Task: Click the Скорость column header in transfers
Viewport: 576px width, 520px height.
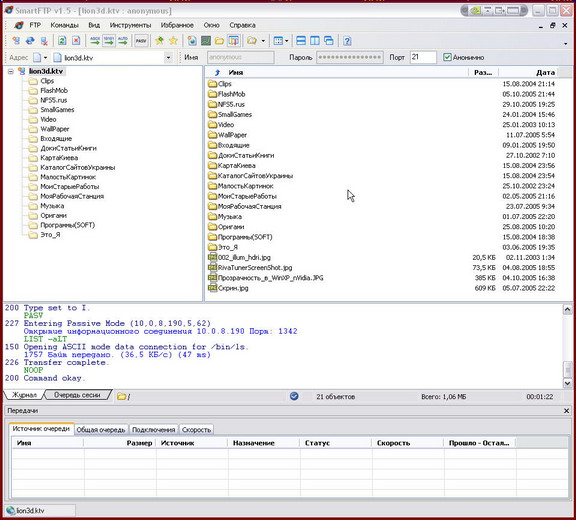Action: click(x=407, y=443)
